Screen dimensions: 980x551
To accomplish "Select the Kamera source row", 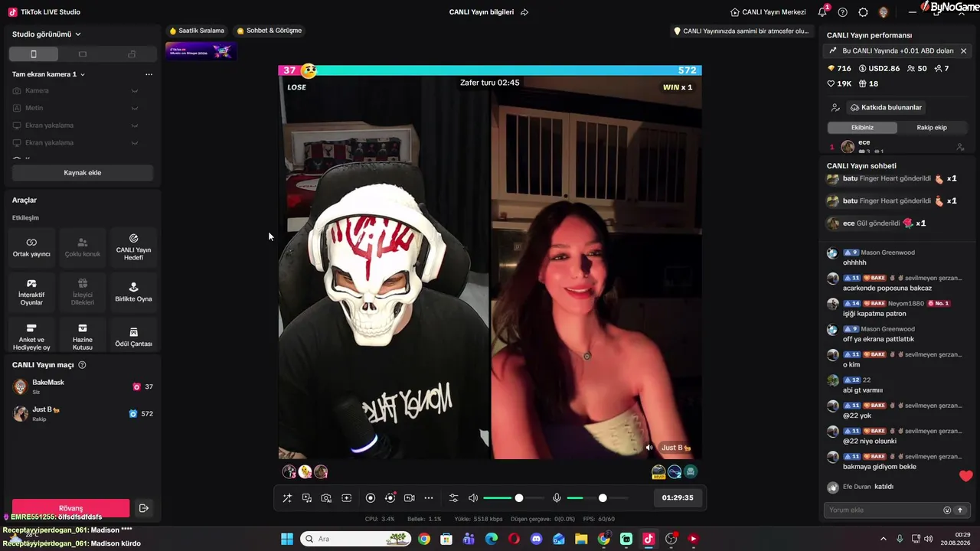I will click(x=77, y=91).
